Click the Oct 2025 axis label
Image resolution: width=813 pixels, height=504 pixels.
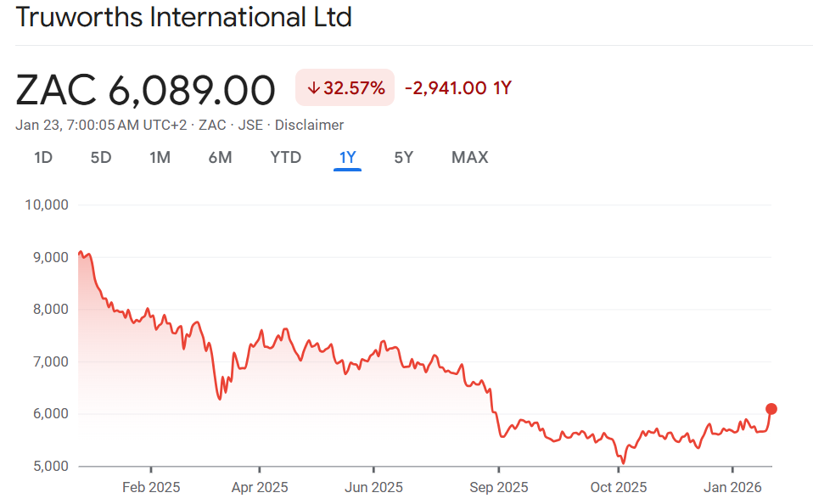tap(618, 487)
